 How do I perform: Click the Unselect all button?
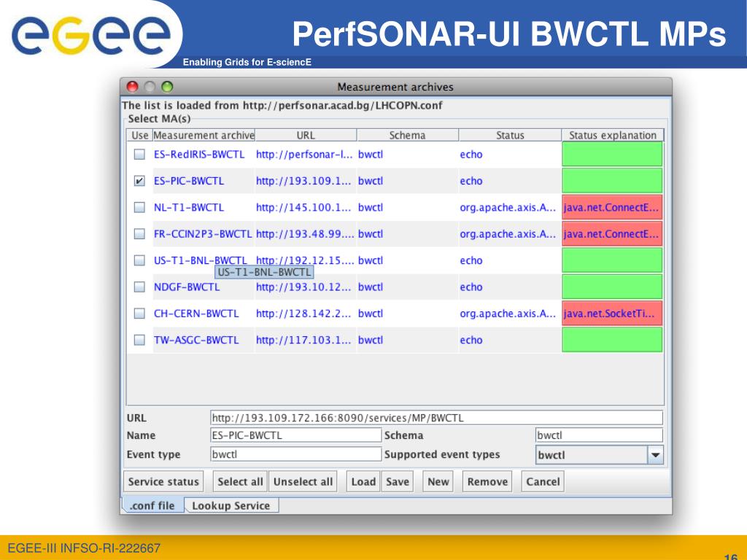pyautogui.click(x=303, y=481)
